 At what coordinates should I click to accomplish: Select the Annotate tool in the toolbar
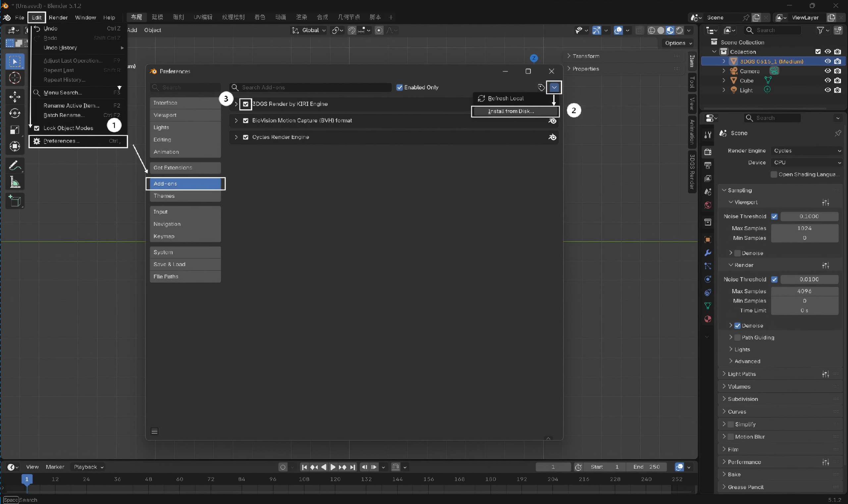click(x=15, y=166)
